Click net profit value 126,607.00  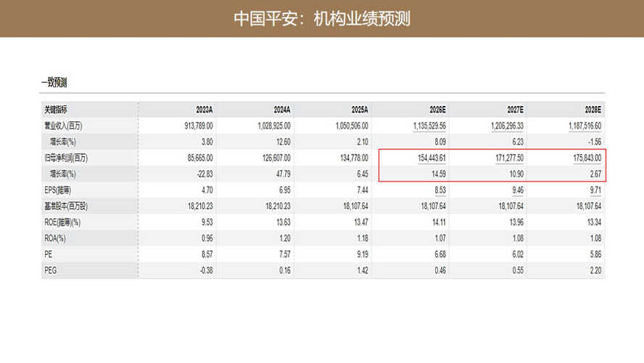276,158
